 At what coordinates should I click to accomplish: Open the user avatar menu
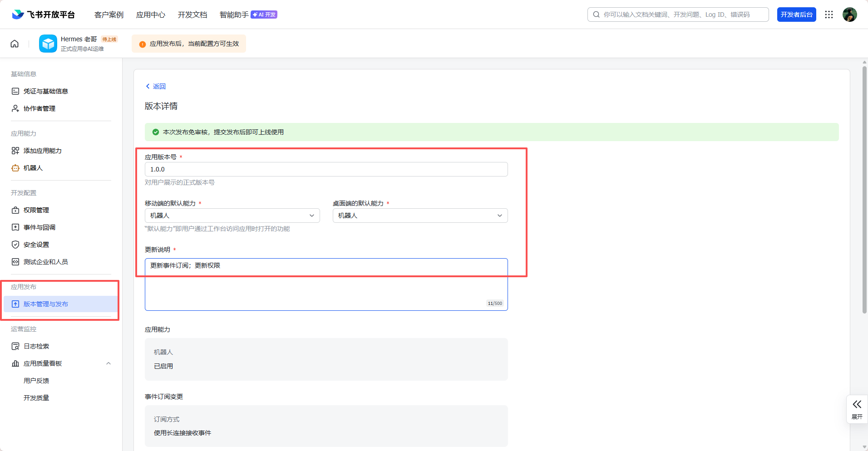tap(850, 15)
